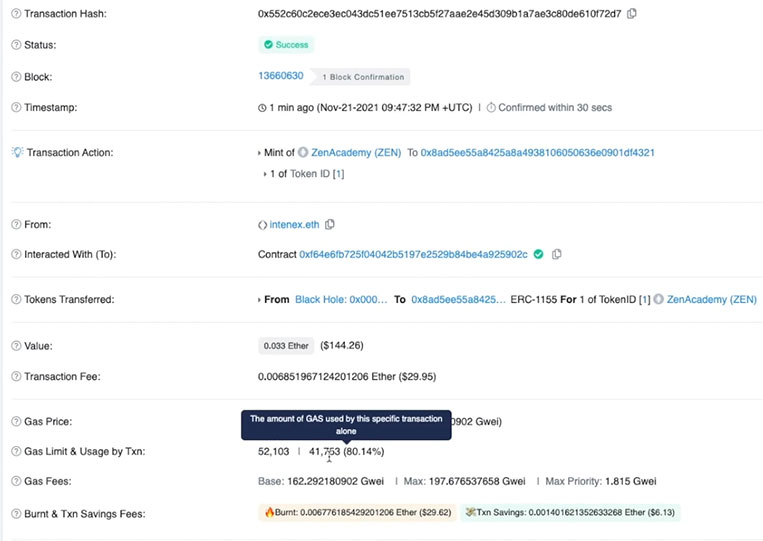Copy the transaction hash to clipboard

[x=632, y=14]
